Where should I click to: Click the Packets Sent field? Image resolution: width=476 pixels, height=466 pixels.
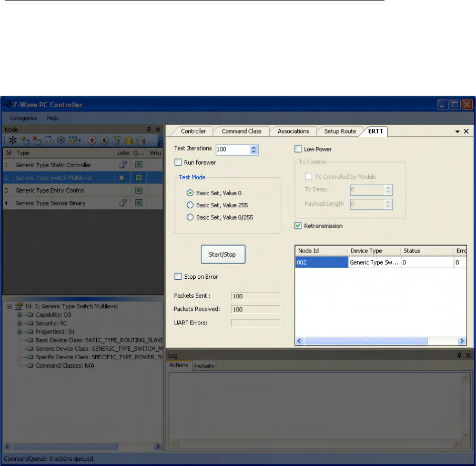(255, 296)
